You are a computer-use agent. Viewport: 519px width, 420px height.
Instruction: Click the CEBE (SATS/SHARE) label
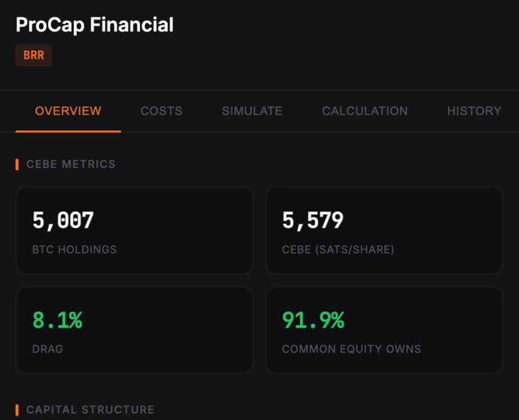point(338,250)
